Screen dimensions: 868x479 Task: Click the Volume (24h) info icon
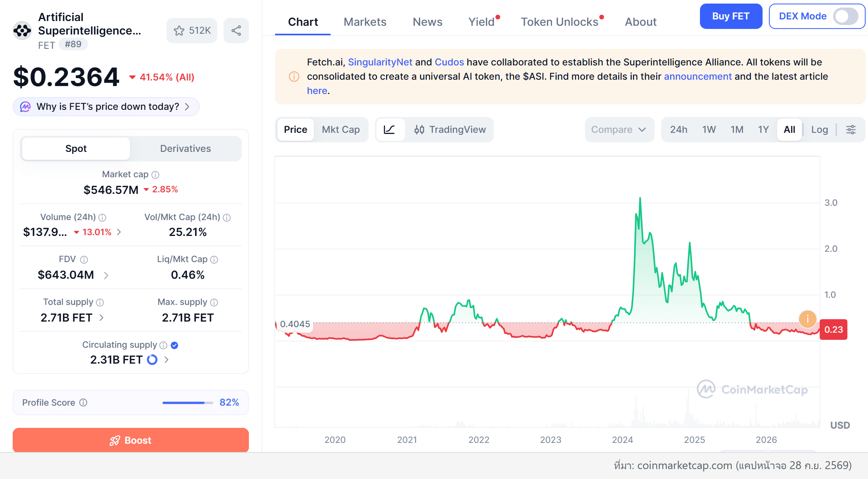[x=102, y=218]
